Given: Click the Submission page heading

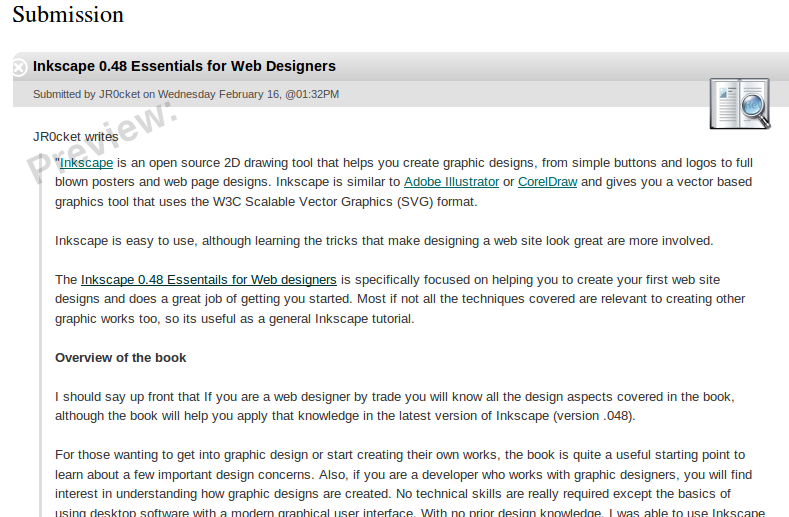Looking at the screenshot, I should pyautogui.click(x=68, y=14).
